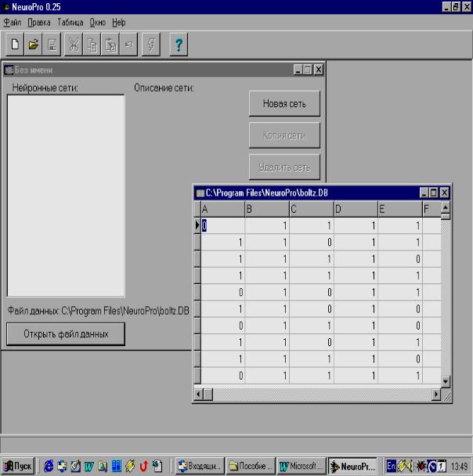Click the Копия сети button
This screenshot has height=476, width=473.
[x=284, y=135]
